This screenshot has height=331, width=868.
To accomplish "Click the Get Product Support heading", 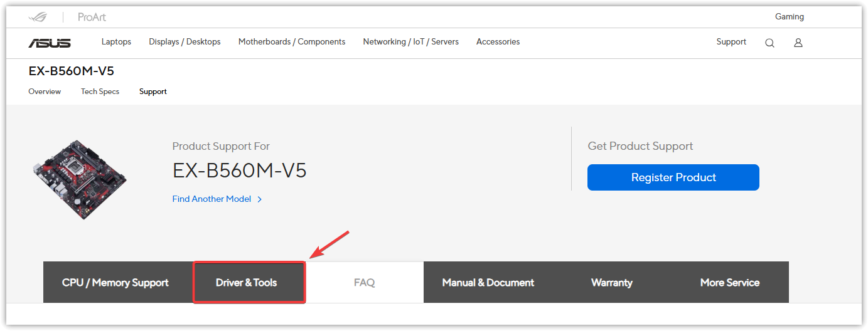I will coord(640,146).
